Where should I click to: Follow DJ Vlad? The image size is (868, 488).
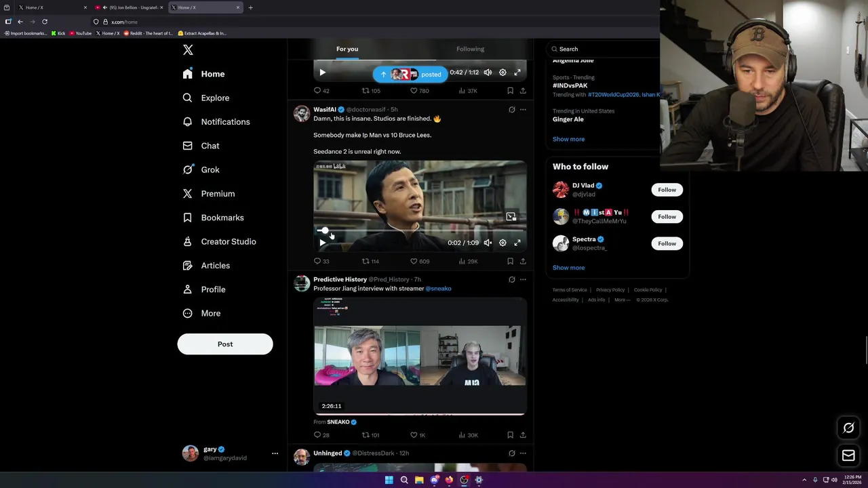[x=667, y=190]
